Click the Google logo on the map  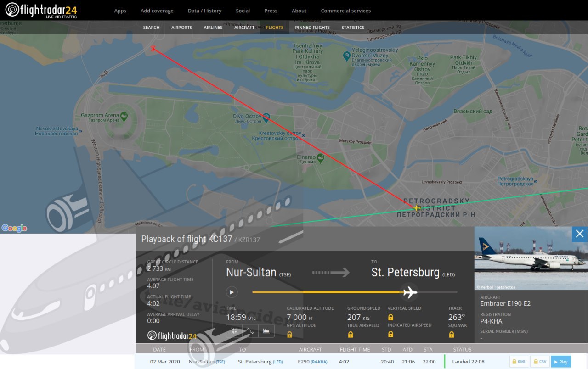point(14,228)
